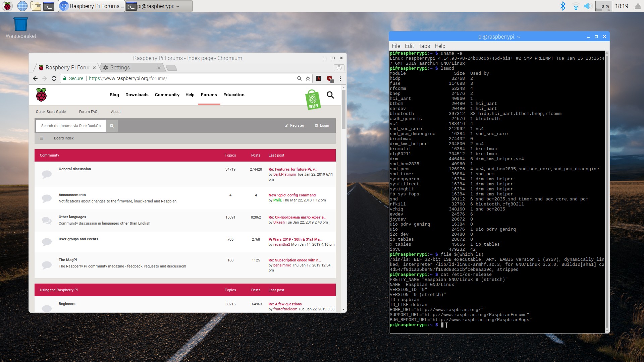Click the Raspberry Pi BUY shop badge
The image size is (644, 362).
[313, 100]
